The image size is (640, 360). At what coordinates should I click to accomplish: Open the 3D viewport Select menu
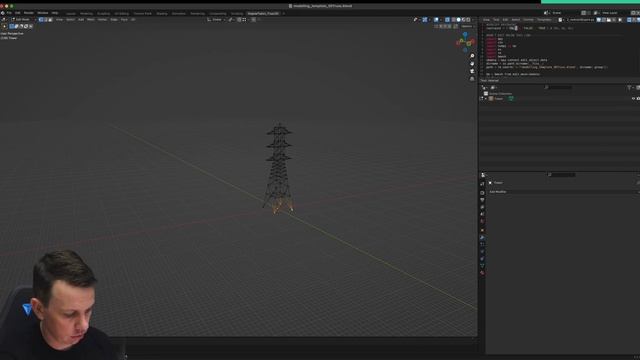[71, 20]
